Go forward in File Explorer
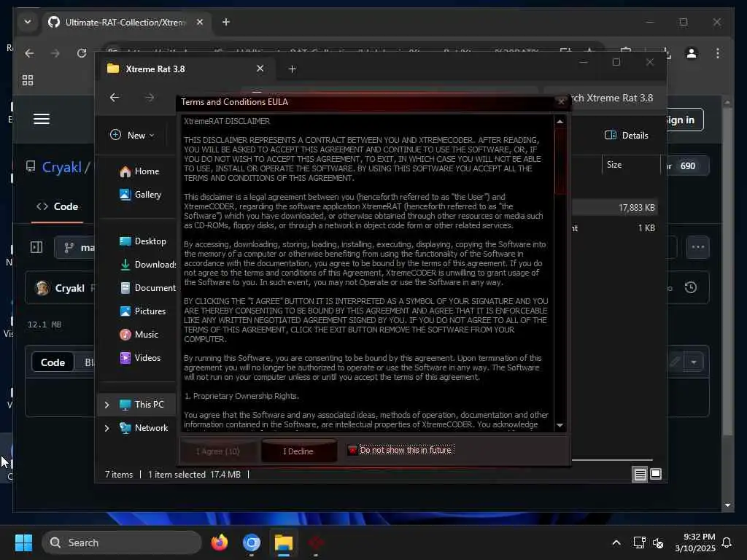This screenshot has height=560, width=747. (x=150, y=98)
